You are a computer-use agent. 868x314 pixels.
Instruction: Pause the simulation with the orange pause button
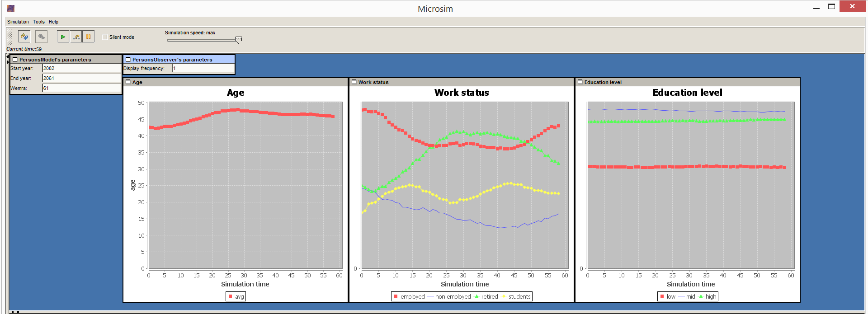pos(89,37)
